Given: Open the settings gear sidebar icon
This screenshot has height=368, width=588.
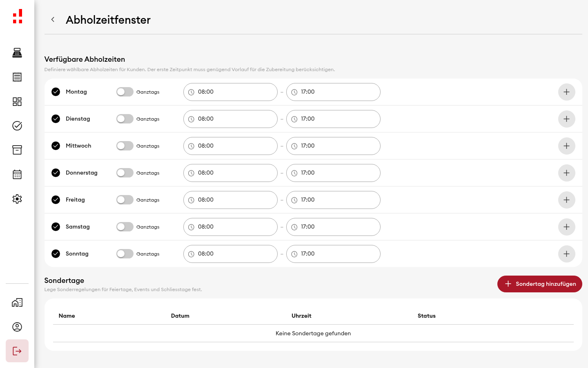Looking at the screenshot, I should click(17, 199).
